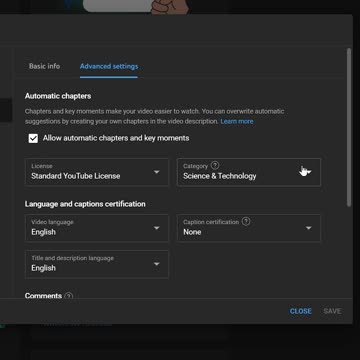360x360 pixels.
Task: Open the Video language dropdown
Action: pos(97,228)
